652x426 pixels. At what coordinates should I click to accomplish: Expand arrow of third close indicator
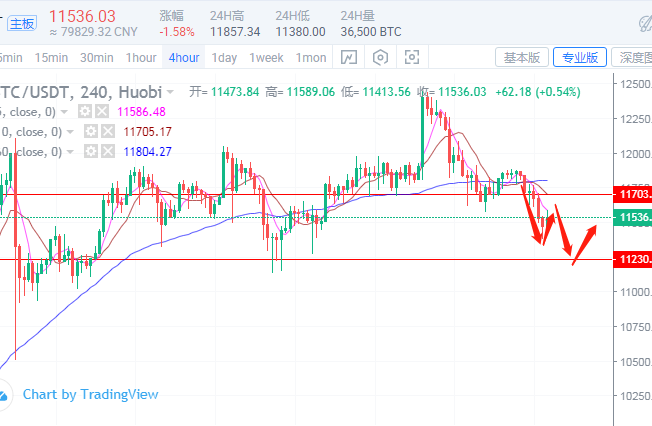tap(70, 151)
